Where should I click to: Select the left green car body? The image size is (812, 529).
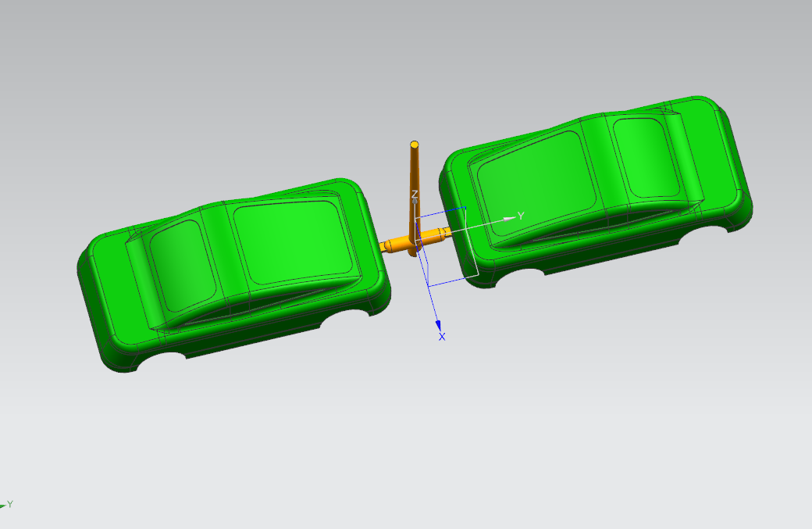(233, 274)
